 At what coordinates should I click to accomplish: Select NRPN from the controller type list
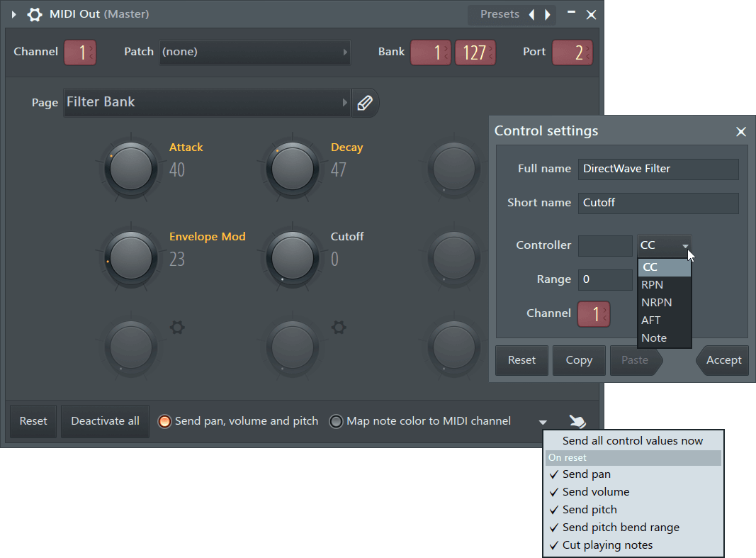(x=656, y=302)
